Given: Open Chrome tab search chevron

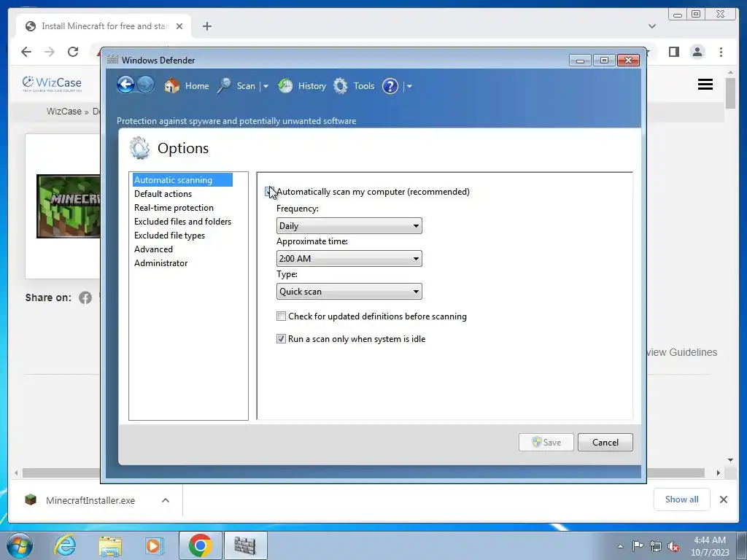Looking at the screenshot, I should click(652, 26).
